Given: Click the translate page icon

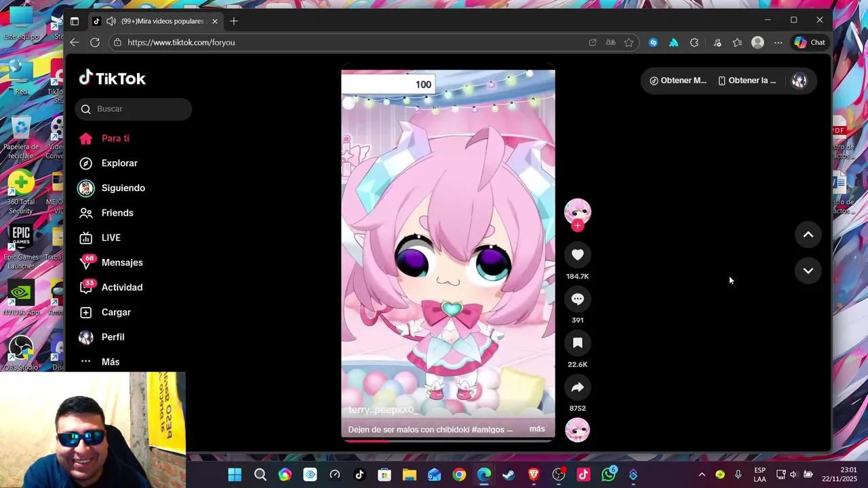Looking at the screenshot, I should click(611, 42).
